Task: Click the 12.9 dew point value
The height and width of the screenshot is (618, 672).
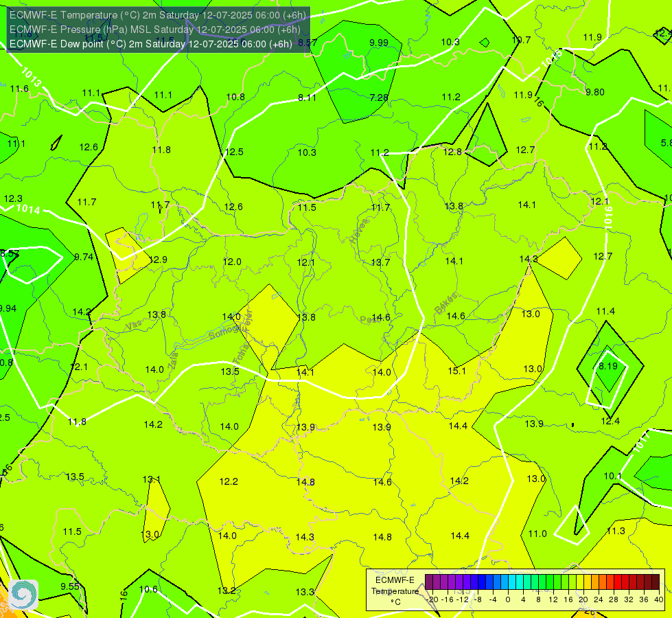Action: tap(158, 260)
